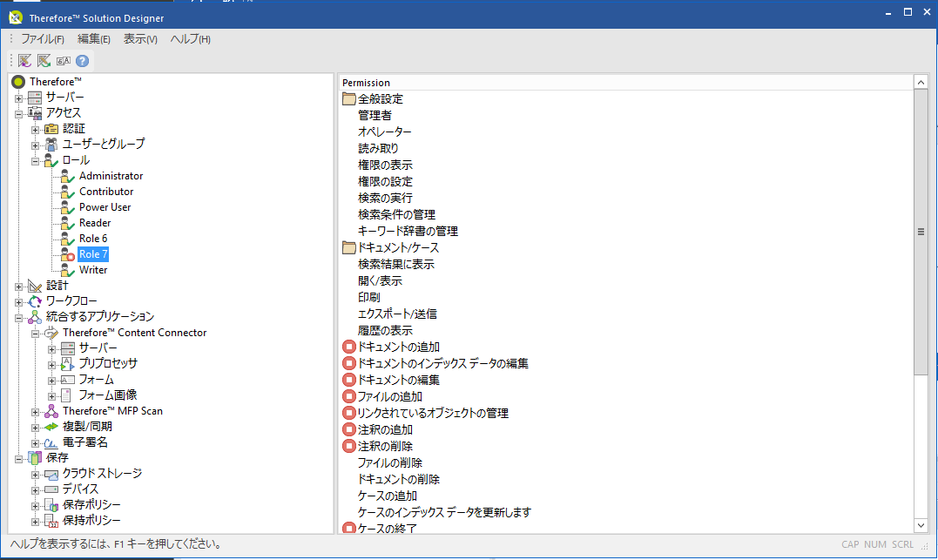Click the クラウド ストレージ icon
The image size is (938, 560).
click(51, 474)
